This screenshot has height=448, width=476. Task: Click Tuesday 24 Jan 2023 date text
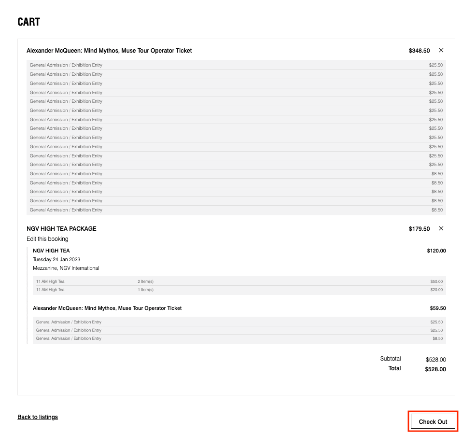56,259
